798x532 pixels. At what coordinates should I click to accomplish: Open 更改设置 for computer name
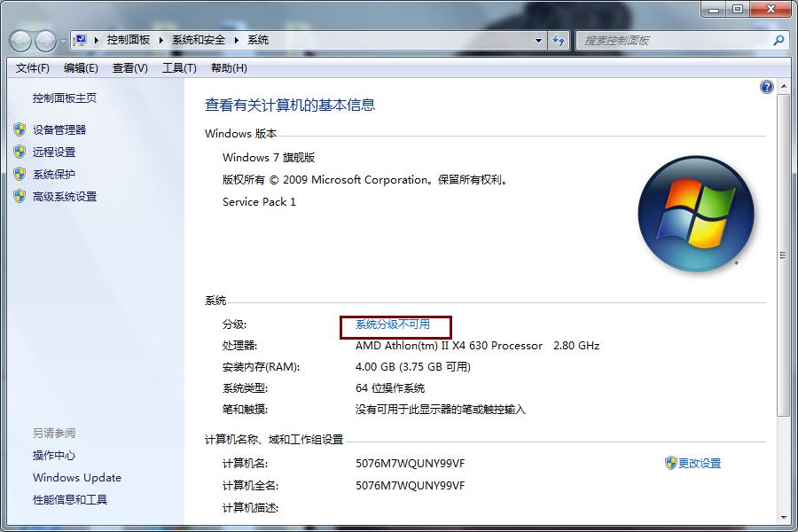pos(700,462)
